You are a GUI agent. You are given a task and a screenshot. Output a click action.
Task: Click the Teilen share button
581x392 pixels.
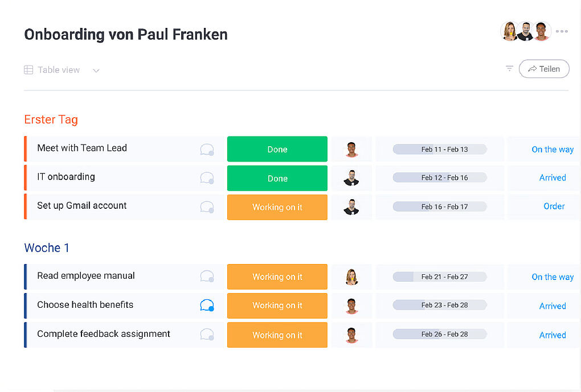(x=543, y=69)
